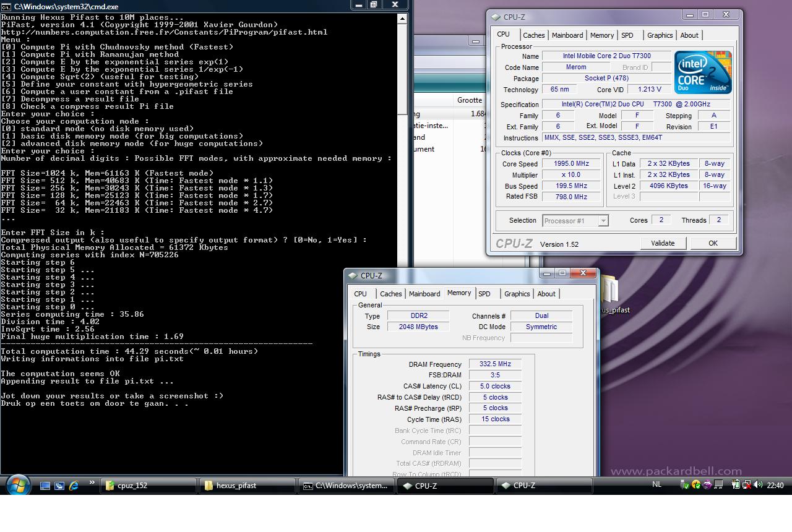
Task: Click the memory Type value 'DDR2'
Action: [x=419, y=315]
